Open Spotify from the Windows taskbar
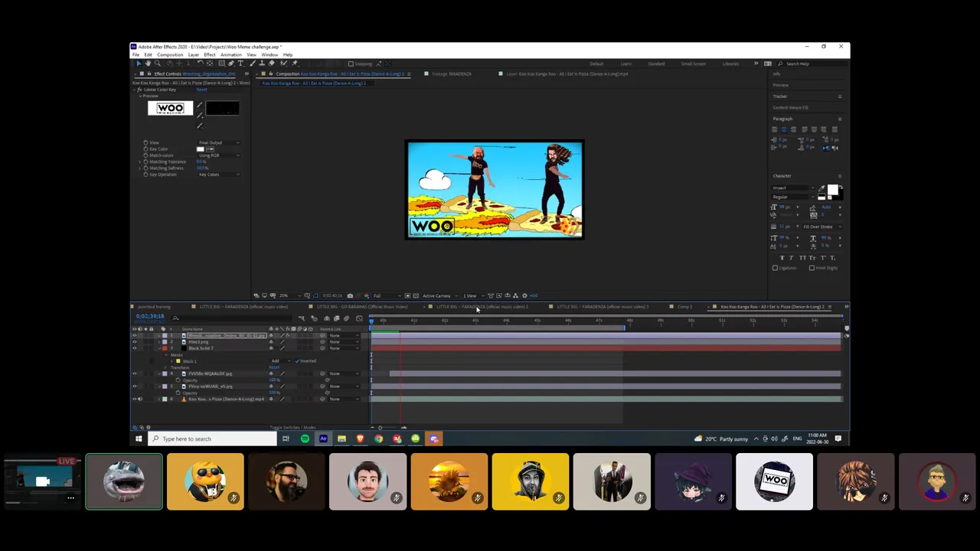The width and height of the screenshot is (980, 551). coord(305,439)
